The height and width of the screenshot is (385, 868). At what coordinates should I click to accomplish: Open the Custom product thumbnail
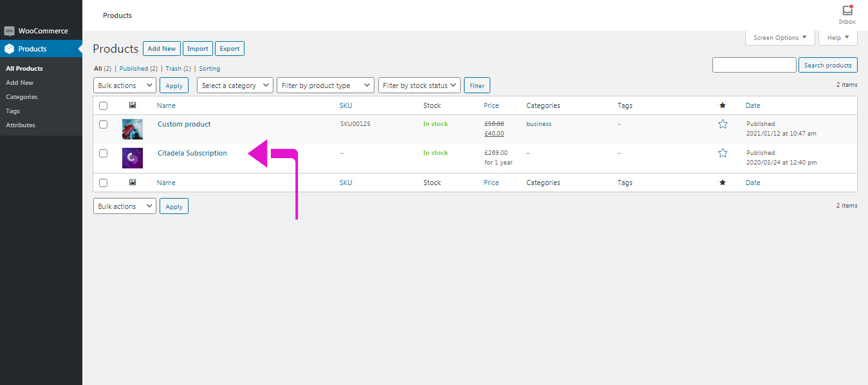[133, 129]
